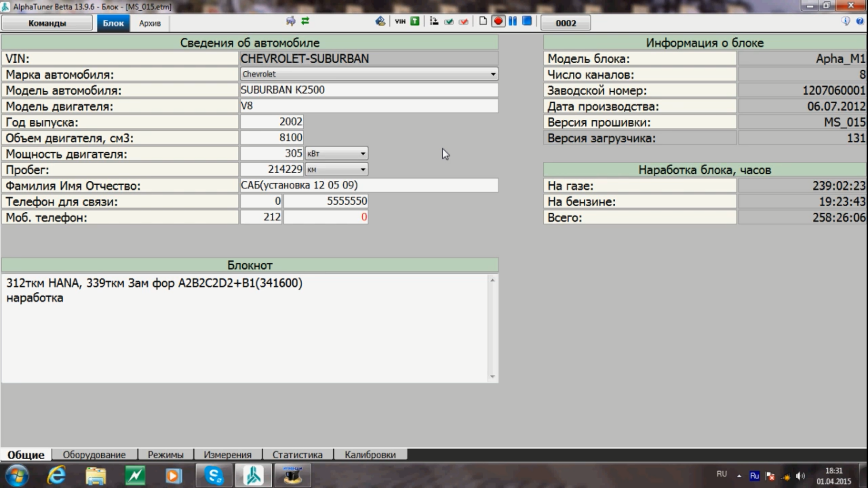This screenshot has height=488, width=868.
Task: Open the Измерения bottom tab
Action: click(227, 455)
